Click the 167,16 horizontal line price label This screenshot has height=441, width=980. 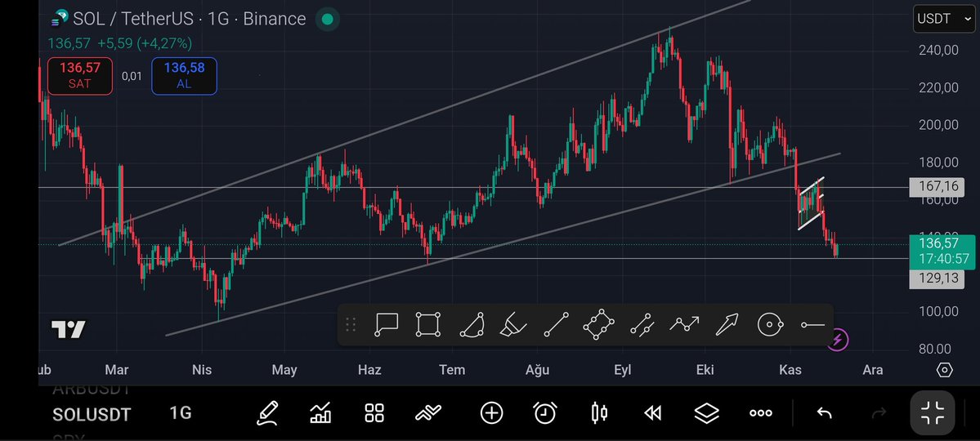pyautogui.click(x=936, y=187)
